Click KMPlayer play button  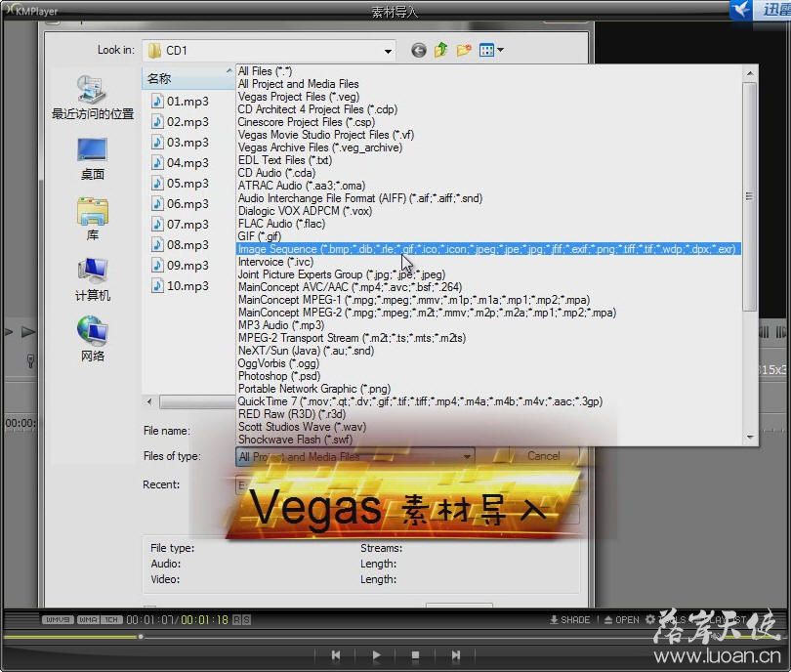(x=376, y=654)
